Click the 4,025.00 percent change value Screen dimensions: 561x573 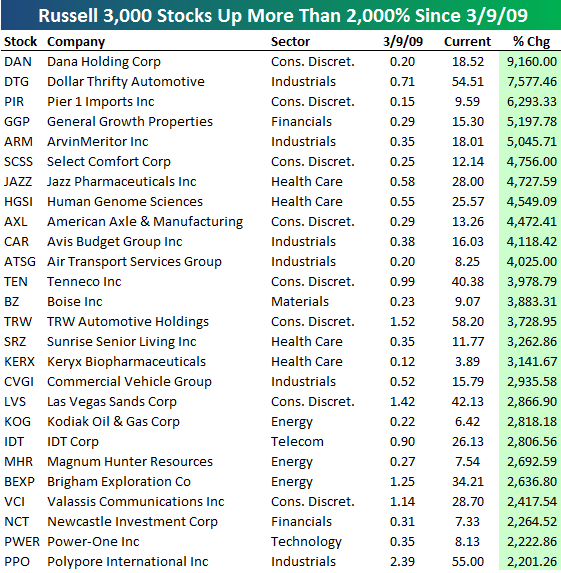532,262
